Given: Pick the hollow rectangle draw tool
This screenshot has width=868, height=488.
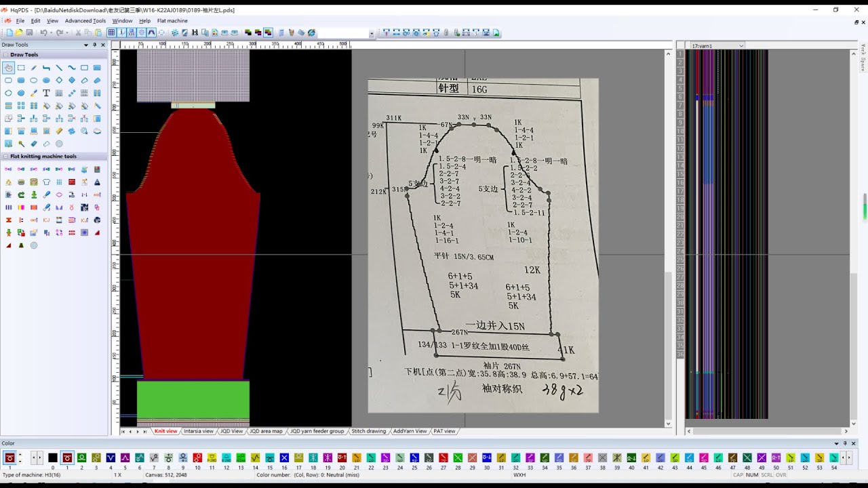Looking at the screenshot, I should (84, 68).
